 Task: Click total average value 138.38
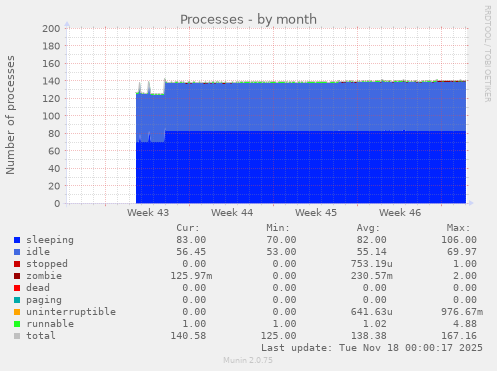369,336
